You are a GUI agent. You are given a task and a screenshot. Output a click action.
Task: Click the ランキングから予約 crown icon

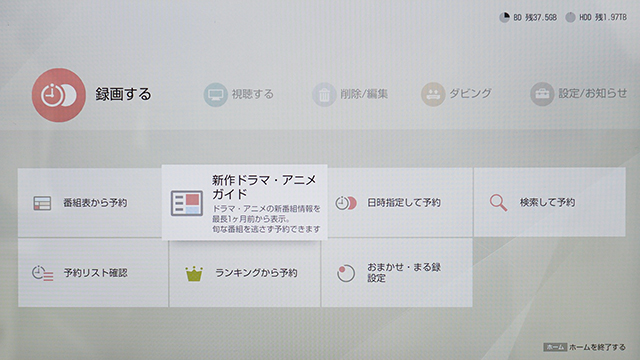click(x=194, y=274)
